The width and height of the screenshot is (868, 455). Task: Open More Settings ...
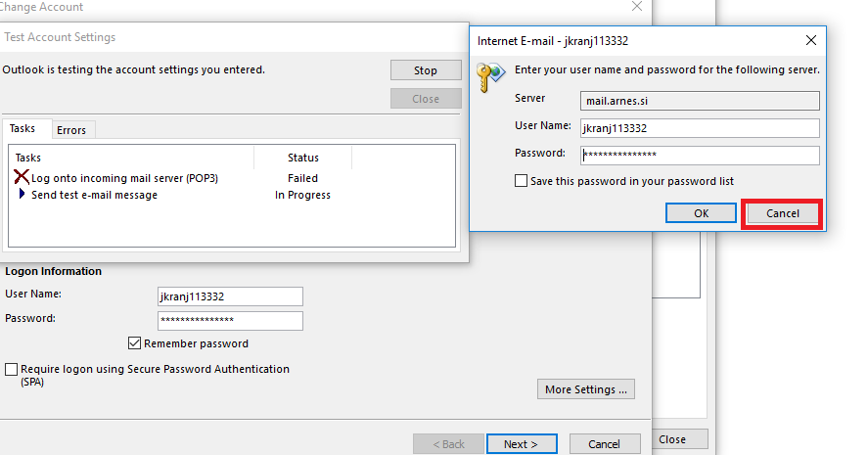585,389
